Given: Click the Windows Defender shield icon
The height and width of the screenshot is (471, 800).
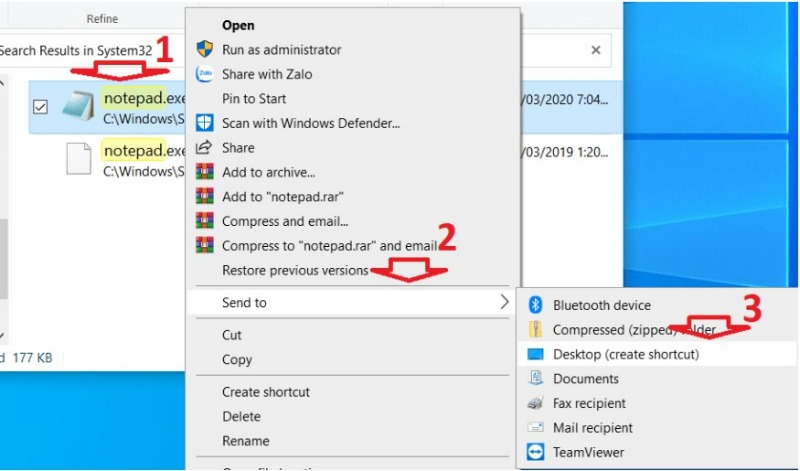Looking at the screenshot, I should pos(205,123).
